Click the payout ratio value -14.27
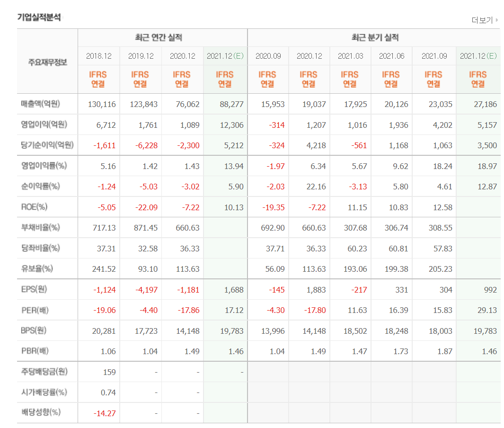 (x=105, y=413)
